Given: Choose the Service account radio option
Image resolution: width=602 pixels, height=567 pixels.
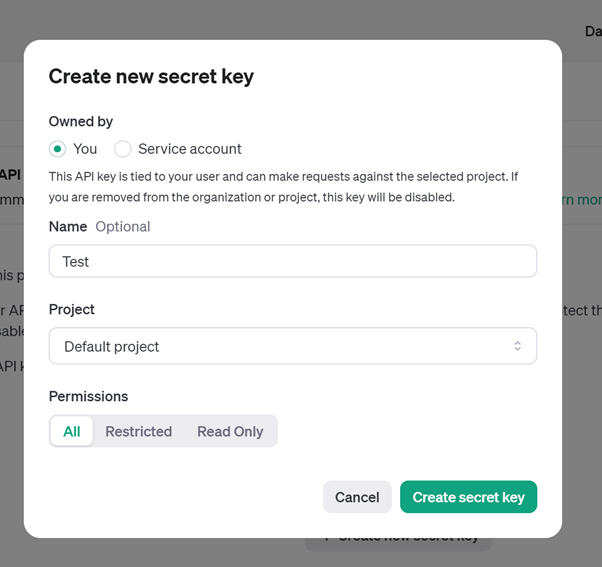Looking at the screenshot, I should pos(123,149).
